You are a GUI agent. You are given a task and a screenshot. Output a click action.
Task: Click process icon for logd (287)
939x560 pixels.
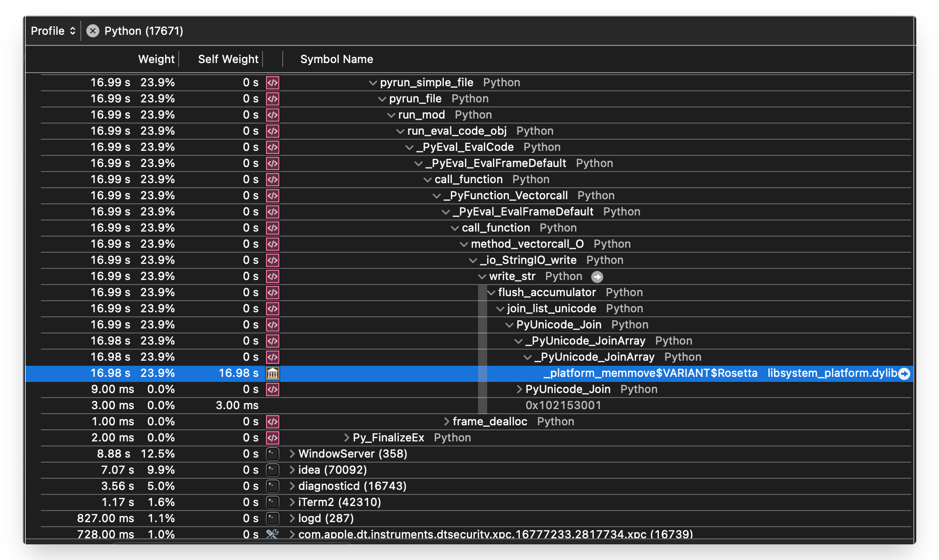[273, 519]
